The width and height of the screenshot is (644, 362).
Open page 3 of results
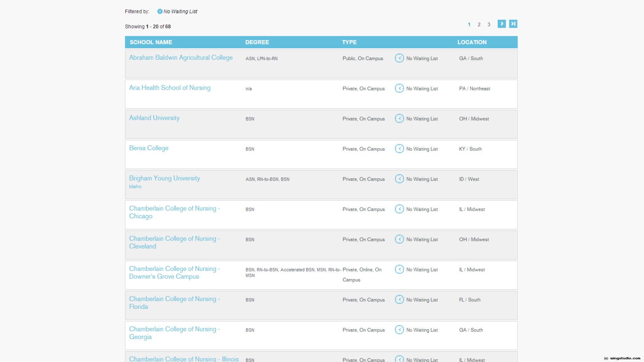pyautogui.click(x=489, y=24)
